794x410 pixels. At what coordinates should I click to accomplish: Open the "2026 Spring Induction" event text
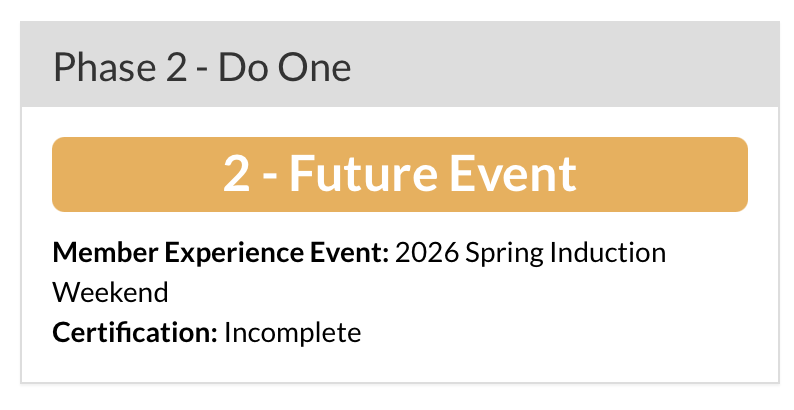[530, 252]
